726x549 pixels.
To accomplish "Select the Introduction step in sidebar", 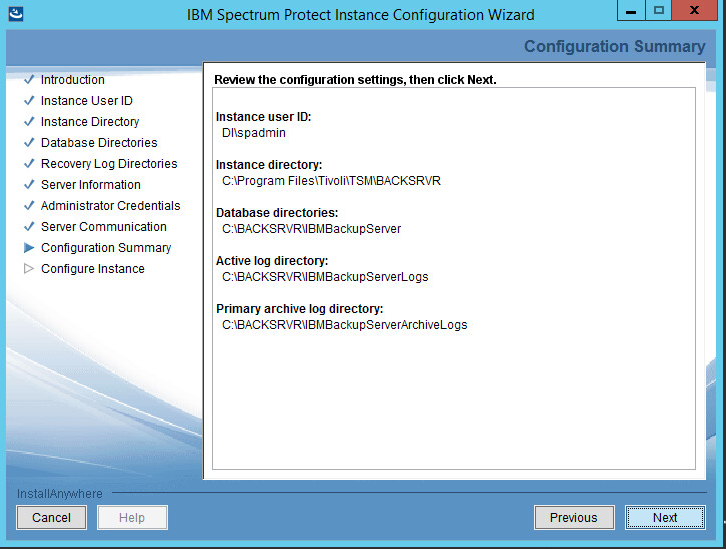I will pos(72,80).
